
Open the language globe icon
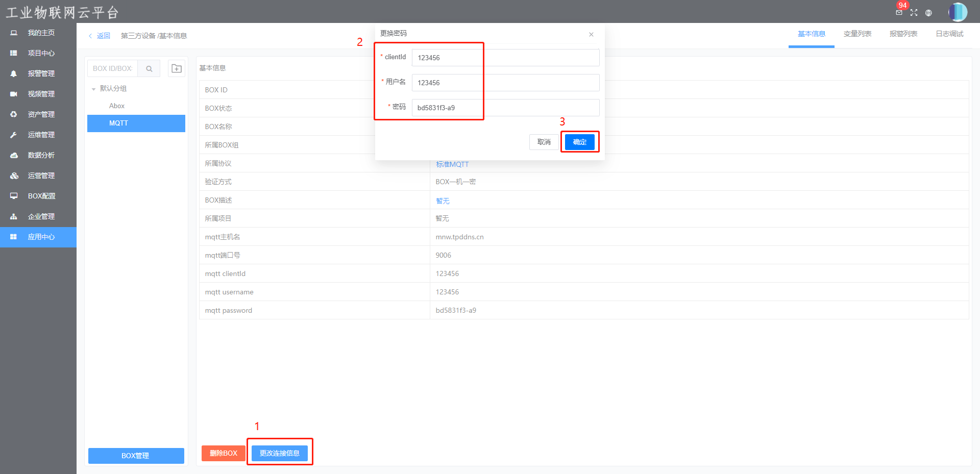pos(928,13)
